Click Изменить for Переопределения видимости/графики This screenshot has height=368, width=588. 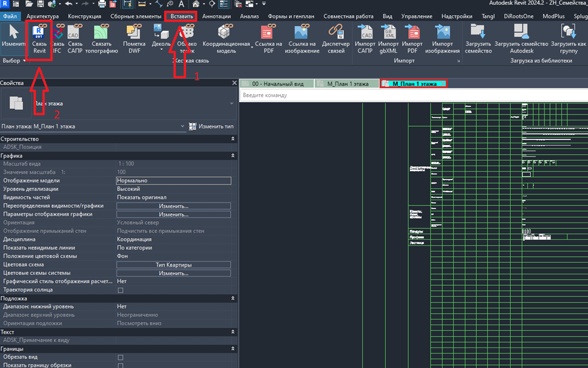174,206
